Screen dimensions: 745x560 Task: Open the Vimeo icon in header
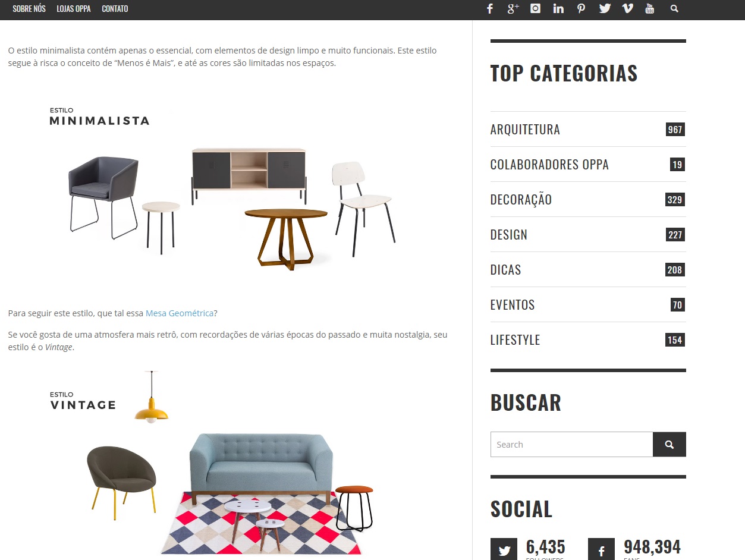(627, 8)
